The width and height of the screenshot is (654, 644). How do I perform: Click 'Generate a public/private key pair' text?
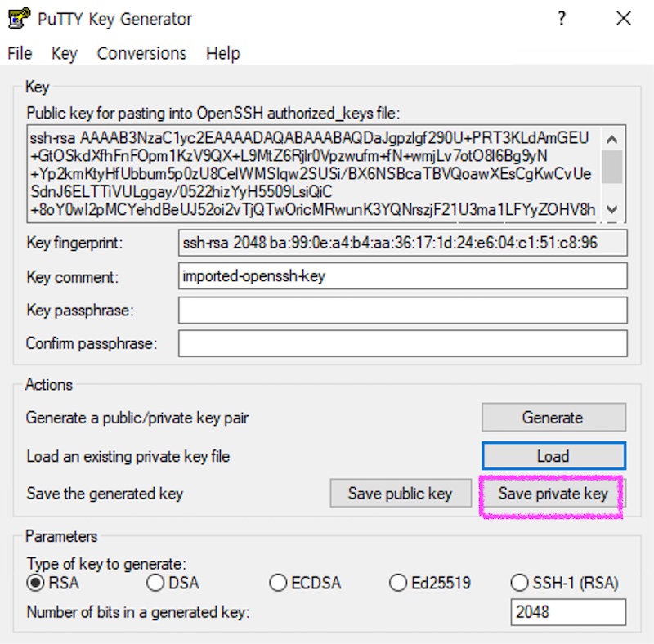[137, 418]
